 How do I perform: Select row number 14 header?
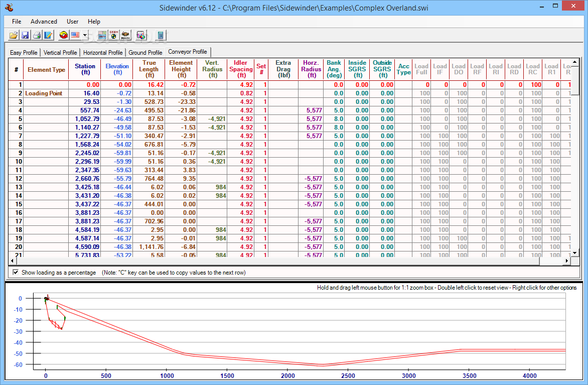pos(16,195)
